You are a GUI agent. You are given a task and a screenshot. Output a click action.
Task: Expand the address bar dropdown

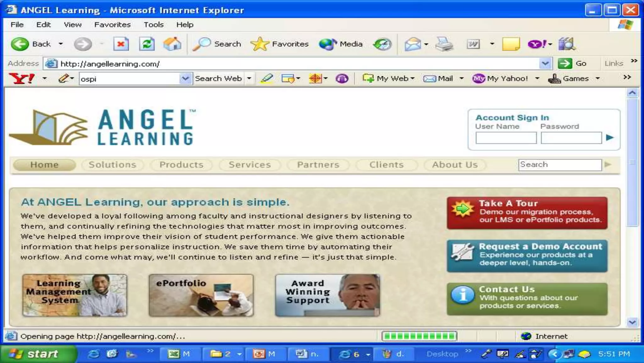[x=545, y=63]
